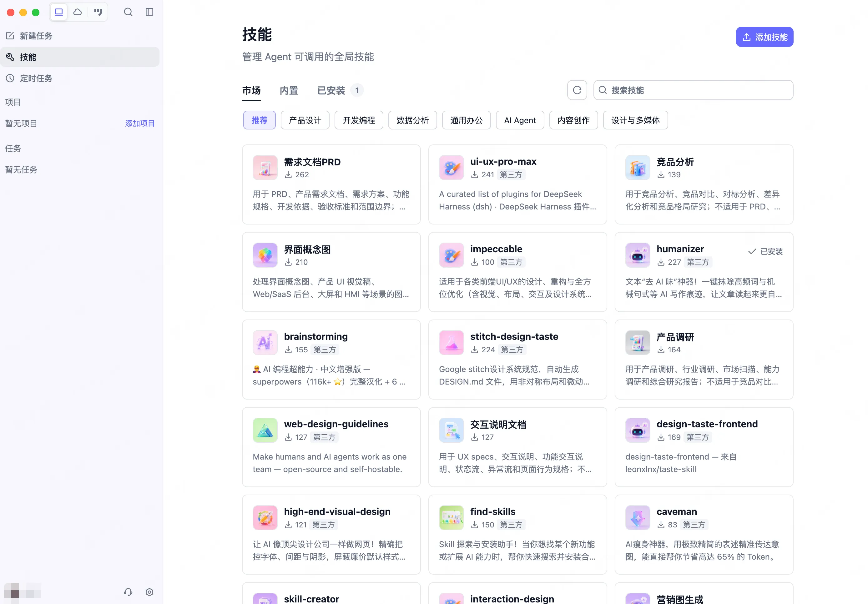Click the 界面概念图 colorful icon
This screenshot has height=604, width=868.
click(x=265, y=255)
